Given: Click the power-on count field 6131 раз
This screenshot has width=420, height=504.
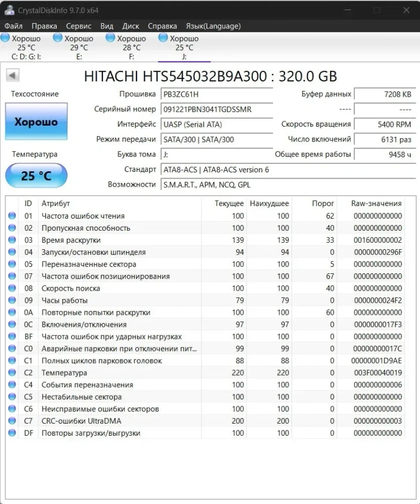Looking at the screenshot, I should pyautogui.click(x=385, y=139).
